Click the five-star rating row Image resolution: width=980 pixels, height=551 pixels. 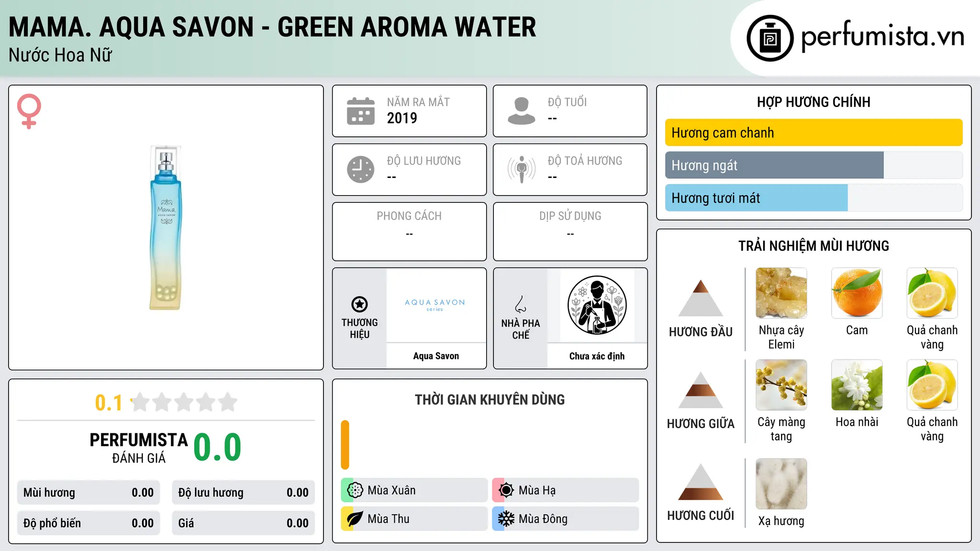tap(184, 402)
